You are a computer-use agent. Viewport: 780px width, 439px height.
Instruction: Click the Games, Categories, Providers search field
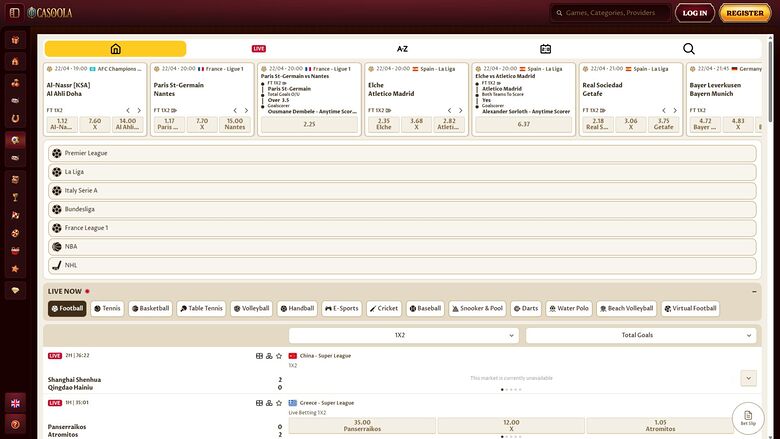pos(610,13)
